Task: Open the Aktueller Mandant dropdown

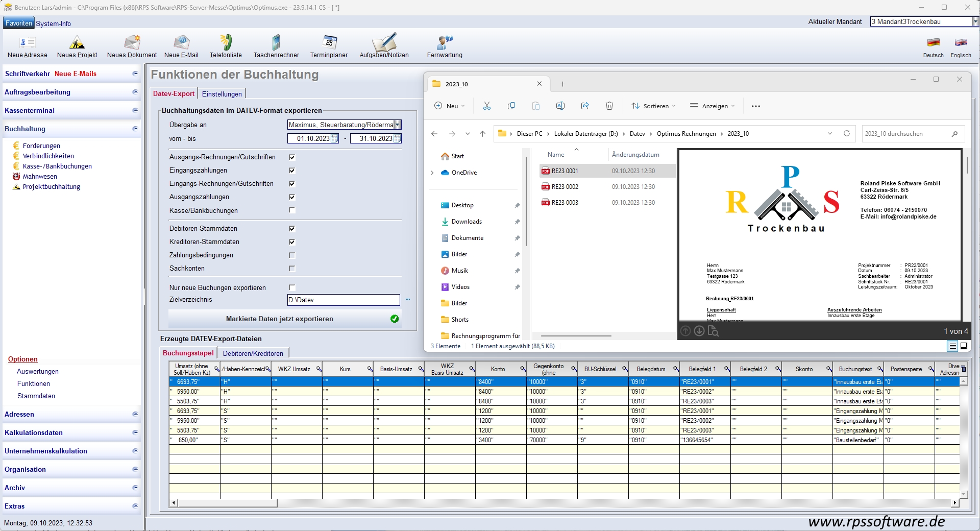Action: [975, 21]
